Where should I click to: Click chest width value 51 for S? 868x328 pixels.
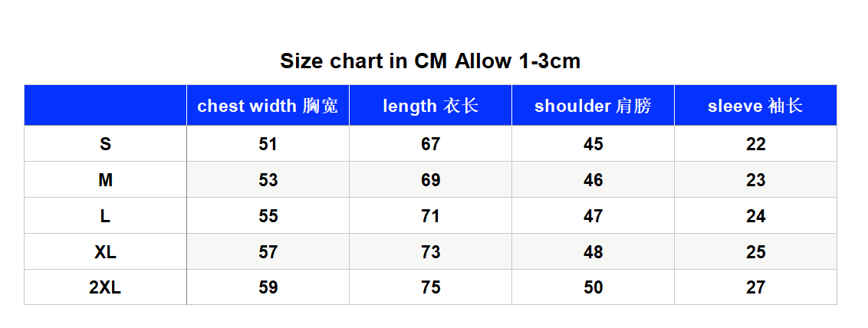tap(268, 144)
